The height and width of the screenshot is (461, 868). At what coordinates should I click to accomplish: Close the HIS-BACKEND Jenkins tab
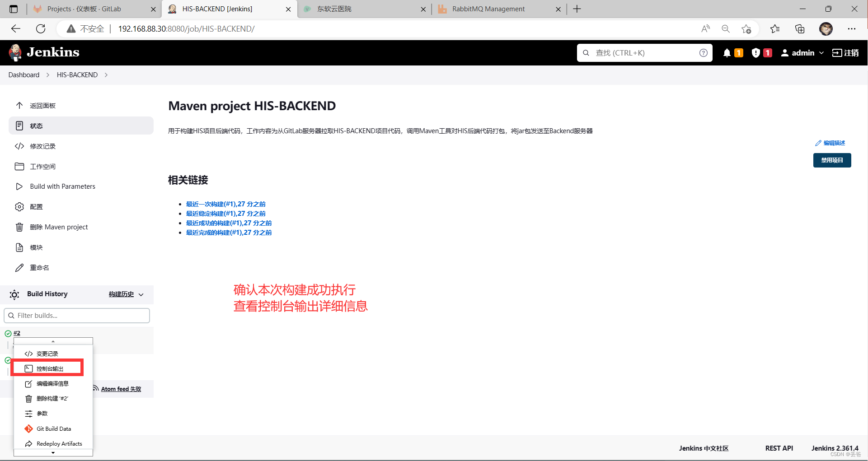pyautogui.click(x=288, y=9)
